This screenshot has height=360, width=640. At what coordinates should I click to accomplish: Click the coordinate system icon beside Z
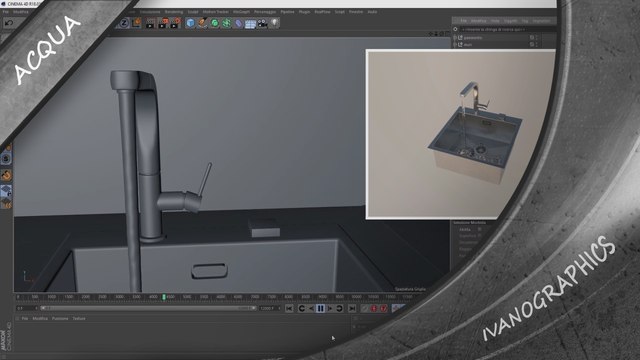coord(137,23)
